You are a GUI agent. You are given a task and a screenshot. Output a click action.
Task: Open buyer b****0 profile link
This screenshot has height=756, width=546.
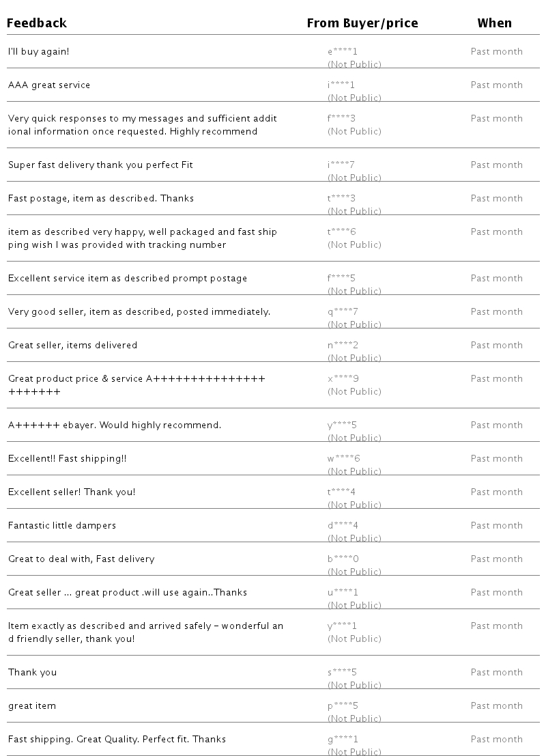[343, 559]
